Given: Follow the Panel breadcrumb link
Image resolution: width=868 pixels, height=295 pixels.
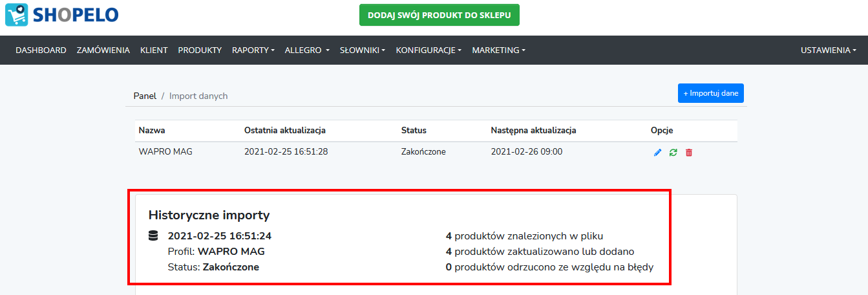Looking at the screenshot, I should click(x=145, y=96).
